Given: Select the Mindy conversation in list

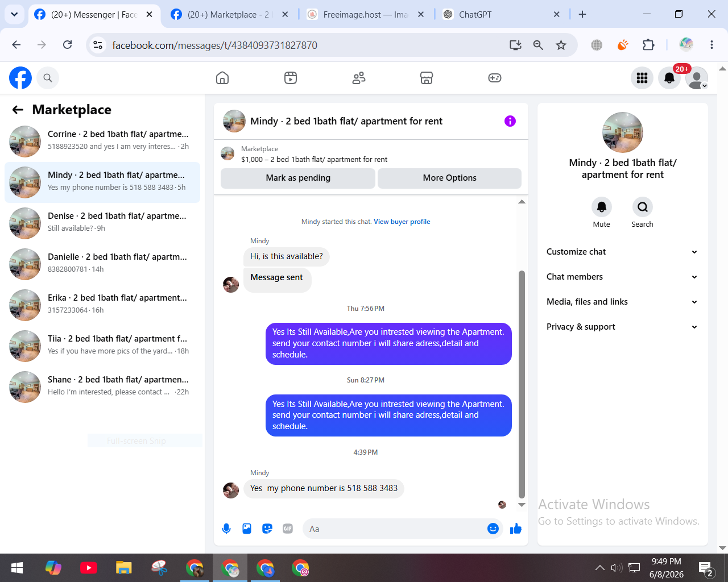Looking at the screenshot, I should point(102,182).
